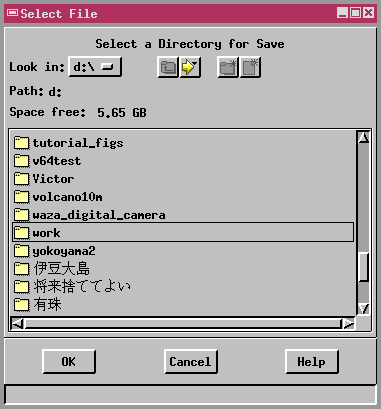Select the yokoyama2 folder name
Screen dimensions: 381x409
pos(64,251)
